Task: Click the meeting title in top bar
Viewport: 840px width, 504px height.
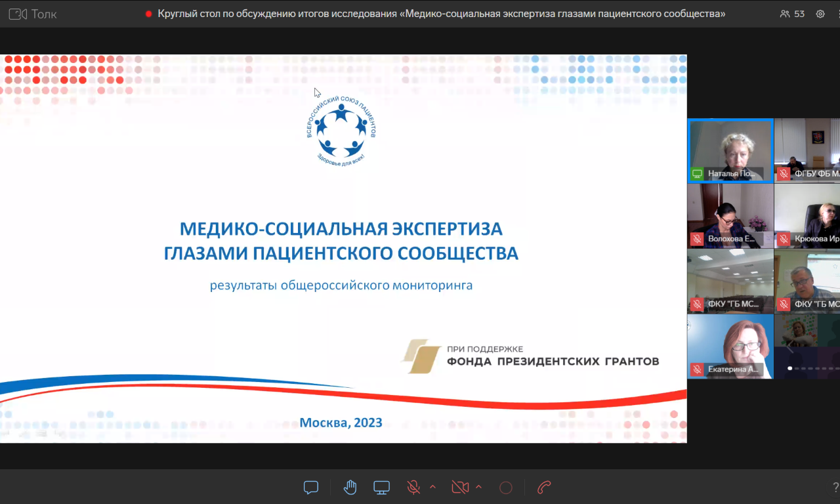Action: [441, 14]
